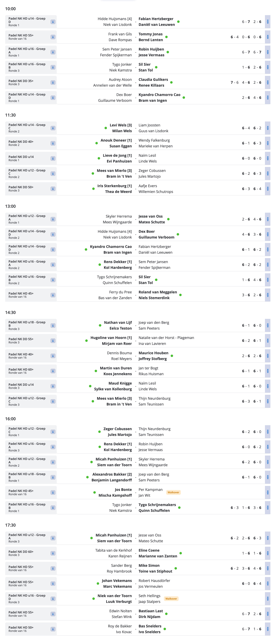Open info icon for Padel NK HD 60+ match
This screenshot has height=644, width=277.
click(53, 371)
